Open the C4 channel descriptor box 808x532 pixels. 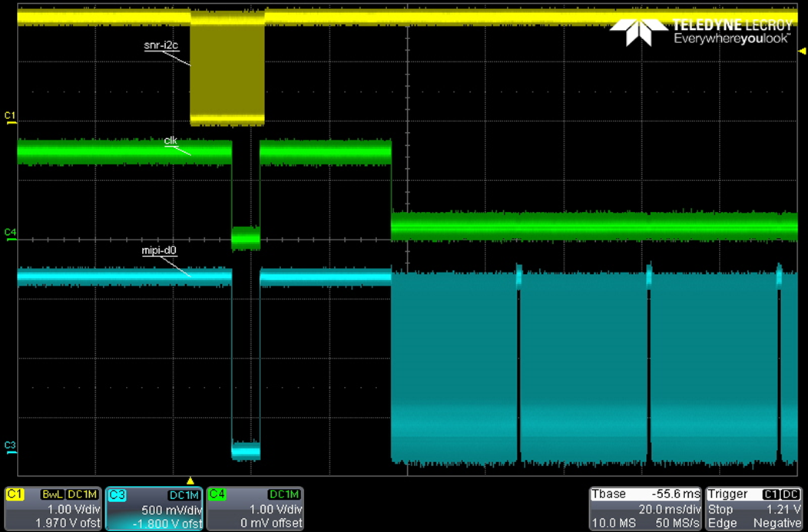[255, 508]
